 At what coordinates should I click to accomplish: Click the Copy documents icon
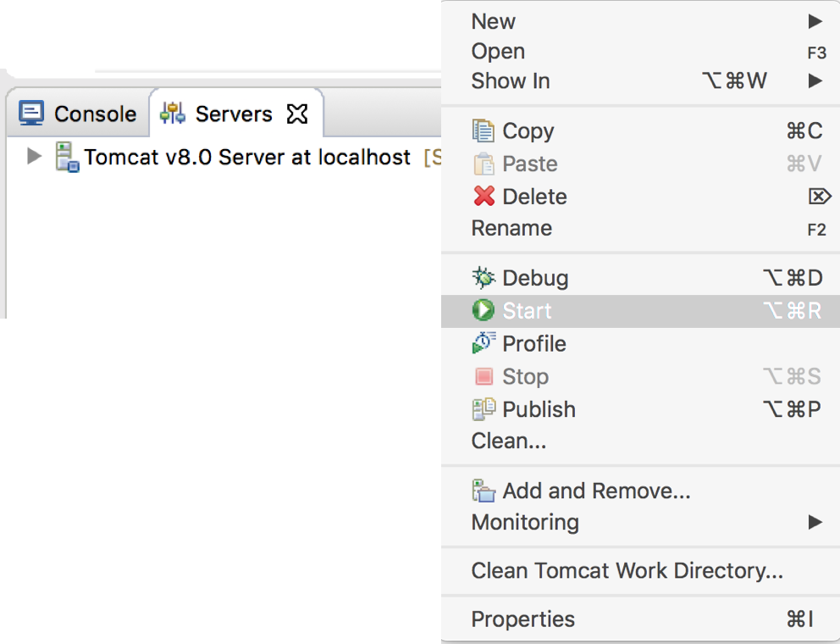[x=484, y=130]
